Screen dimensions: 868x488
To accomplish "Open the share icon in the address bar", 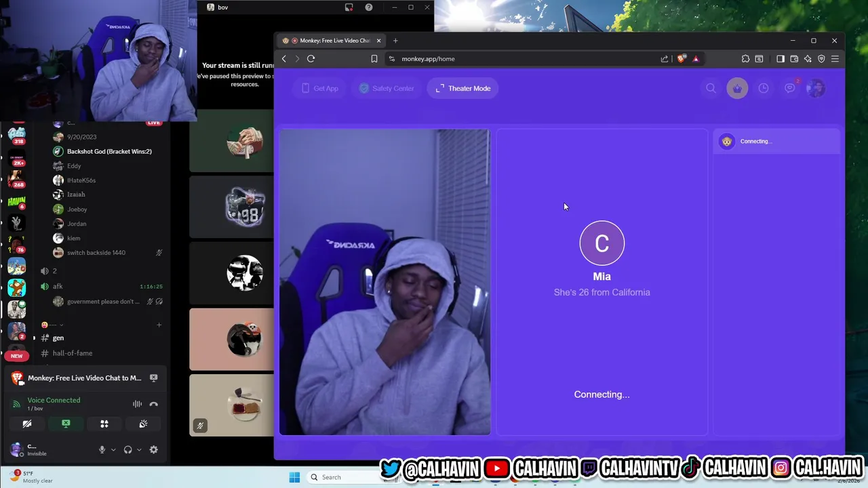I will 665,59.
